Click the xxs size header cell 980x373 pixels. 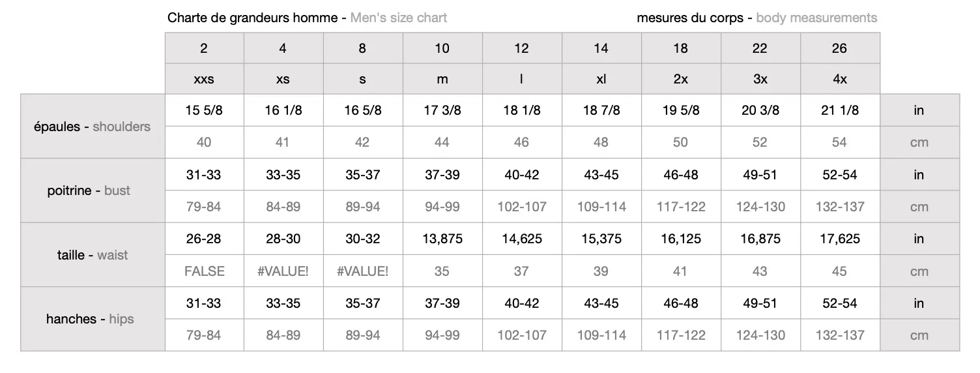[204, 79]
